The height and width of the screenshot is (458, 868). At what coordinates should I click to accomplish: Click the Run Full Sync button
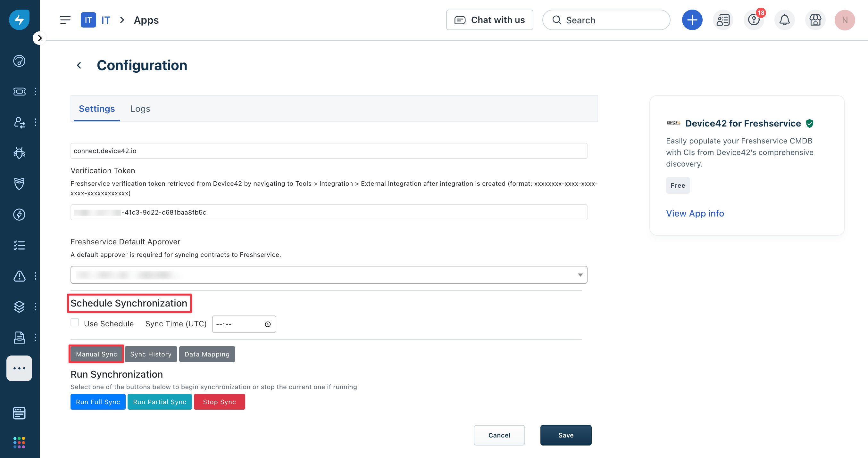(98, 402)
